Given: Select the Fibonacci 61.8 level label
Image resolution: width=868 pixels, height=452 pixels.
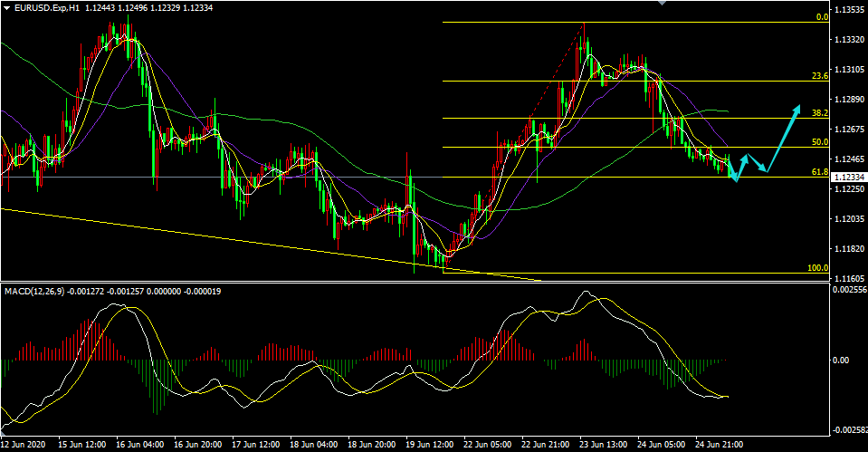Looking at the screenshot, I should click(820, 172).
